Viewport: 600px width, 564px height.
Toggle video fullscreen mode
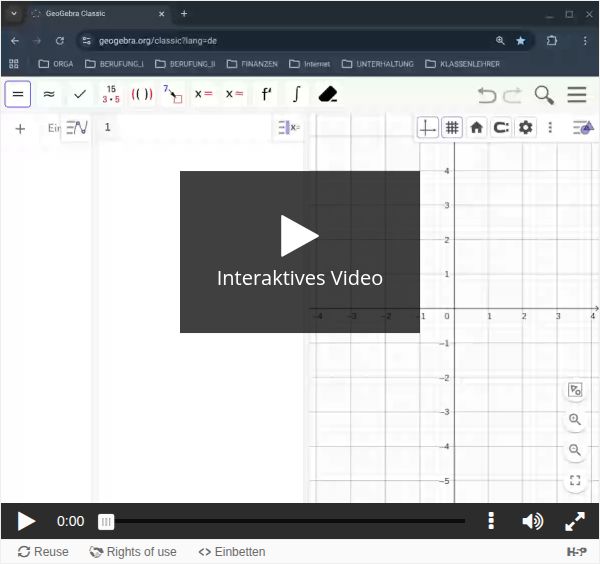pos(575,521)
